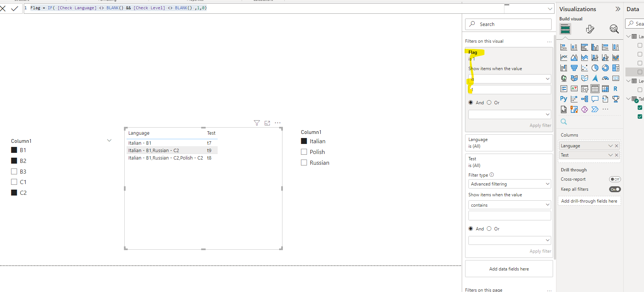This screenshot has height=292, width=644.
Task: Select the Power Apps visual
Action: pyautogui.click(x=585, y=109)
